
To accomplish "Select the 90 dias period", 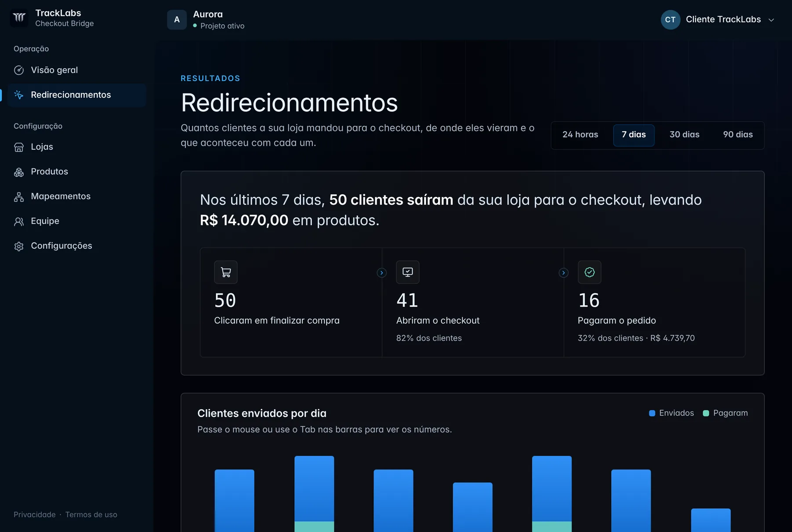I will 738,135.
